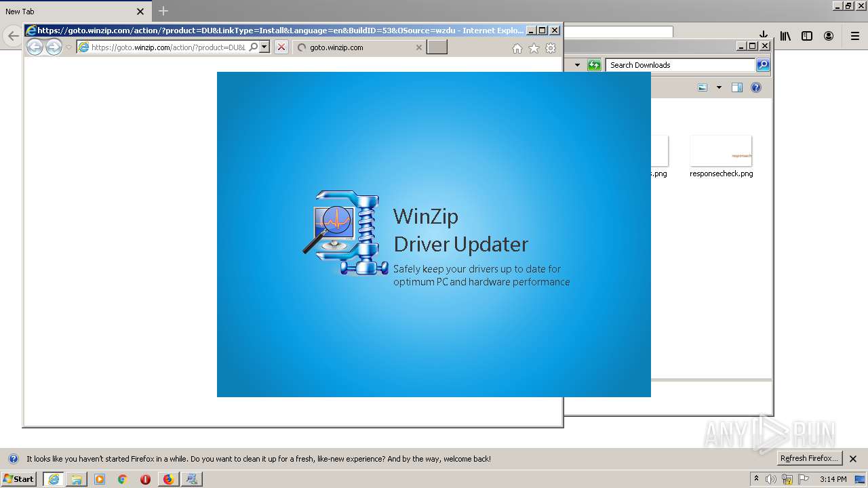Open Firefox from taskbar

(x=168, y=479)
